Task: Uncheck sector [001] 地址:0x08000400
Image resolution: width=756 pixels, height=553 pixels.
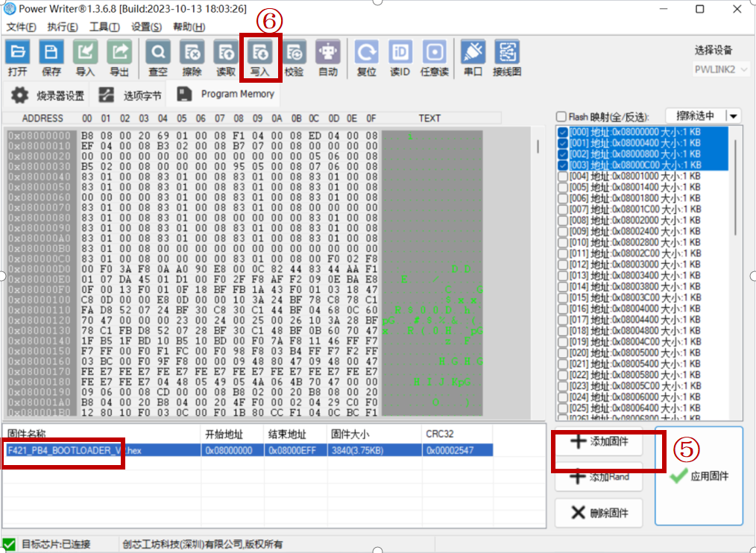Action: 563,143
